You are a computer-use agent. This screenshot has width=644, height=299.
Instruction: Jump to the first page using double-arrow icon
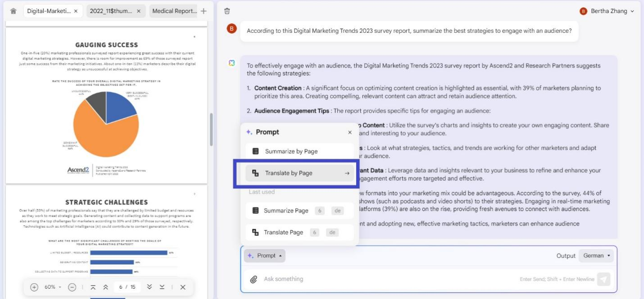(x=94, y=287)
